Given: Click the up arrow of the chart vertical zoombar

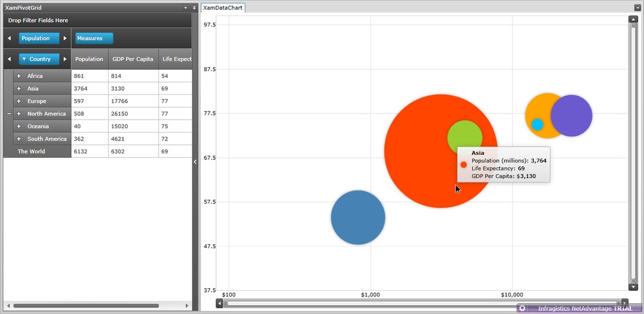Looking at the screenshot, I should [632, 19].
